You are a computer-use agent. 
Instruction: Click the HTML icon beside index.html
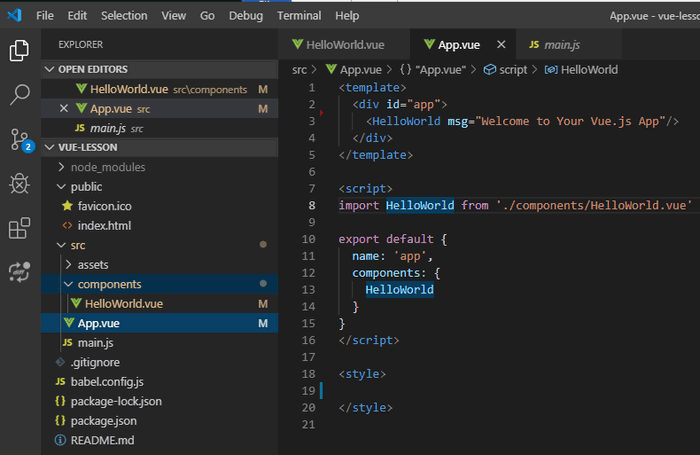tap(67, 225)
